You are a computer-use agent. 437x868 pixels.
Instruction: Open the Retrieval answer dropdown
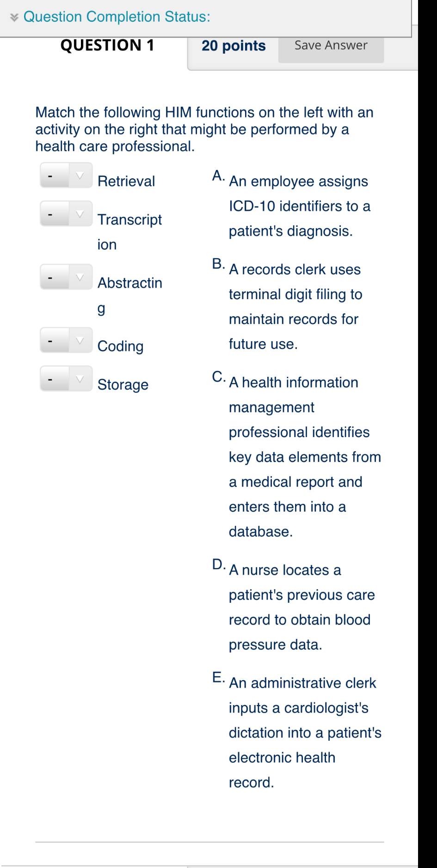pos(66,175)
